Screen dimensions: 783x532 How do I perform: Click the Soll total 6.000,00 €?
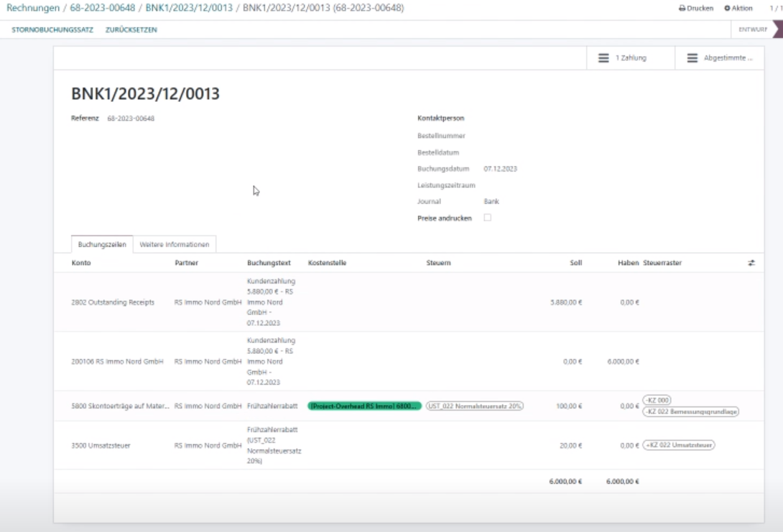pos(565,482)
